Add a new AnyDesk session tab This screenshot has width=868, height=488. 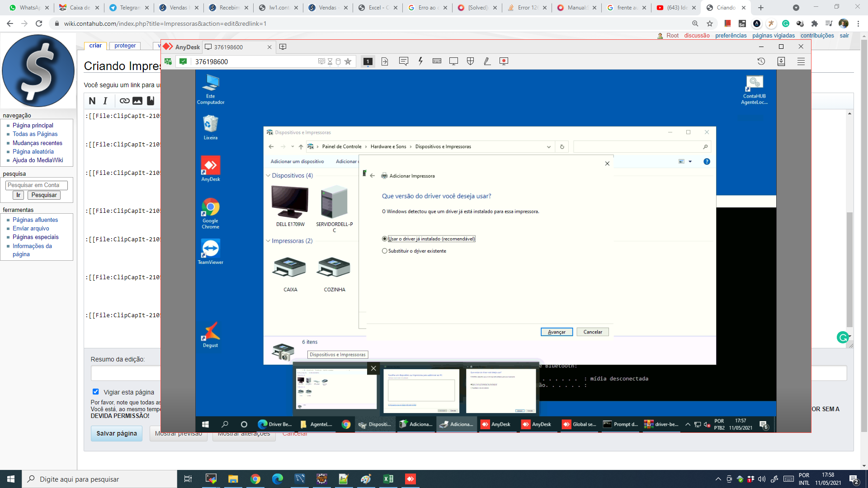click(283, 47)
